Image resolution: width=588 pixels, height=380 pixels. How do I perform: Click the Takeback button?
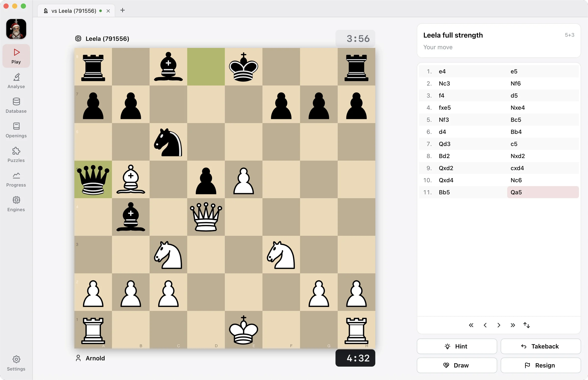[540, 346]
